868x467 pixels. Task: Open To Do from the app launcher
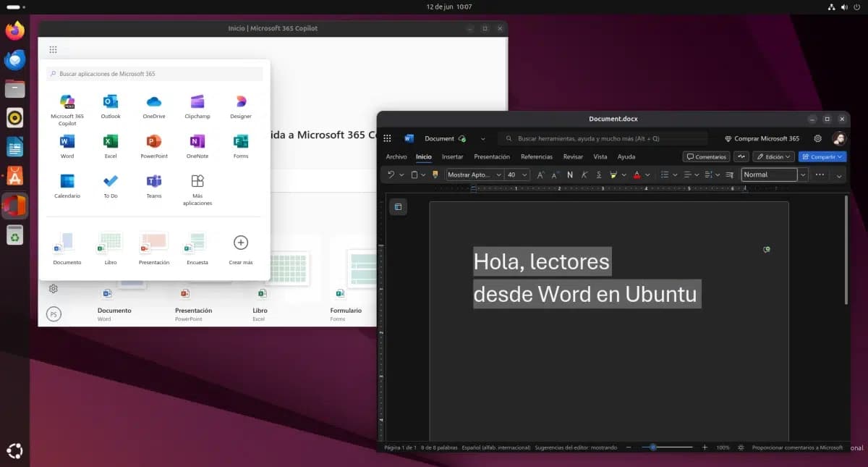(x=111, y=185)
